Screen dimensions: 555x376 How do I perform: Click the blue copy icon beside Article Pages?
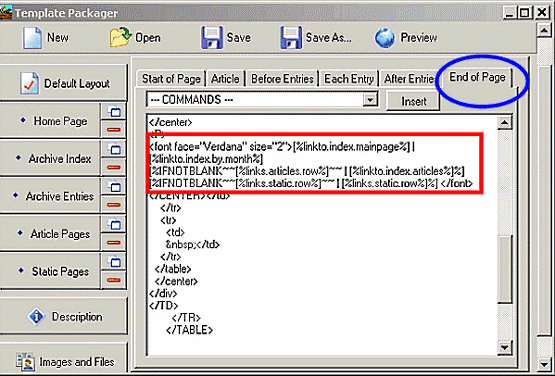click(x=114, y=224)
